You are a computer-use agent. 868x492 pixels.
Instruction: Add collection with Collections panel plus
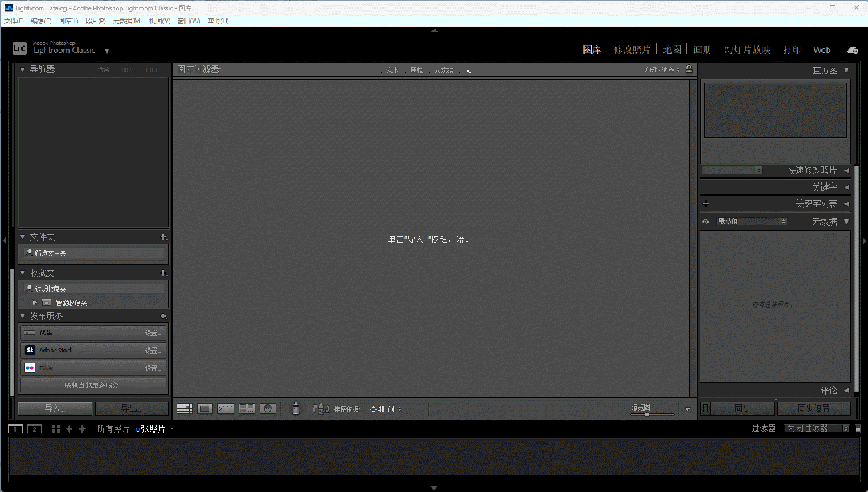point(163,273)
